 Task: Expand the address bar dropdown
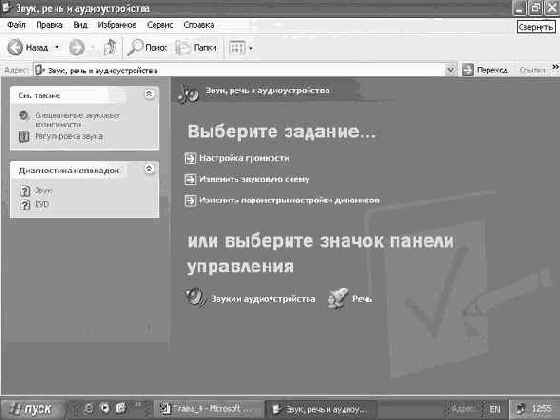(451, 70)
